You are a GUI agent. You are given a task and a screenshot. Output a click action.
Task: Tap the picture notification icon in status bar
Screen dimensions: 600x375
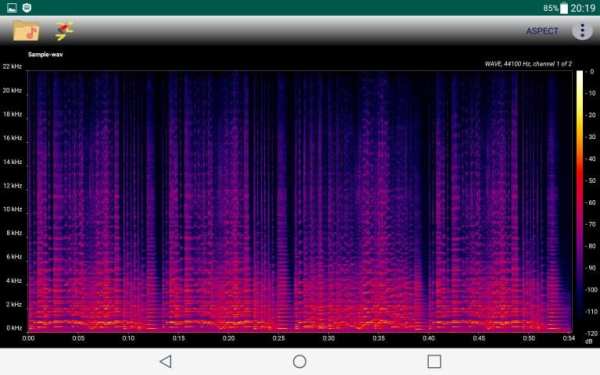point(12,8)
